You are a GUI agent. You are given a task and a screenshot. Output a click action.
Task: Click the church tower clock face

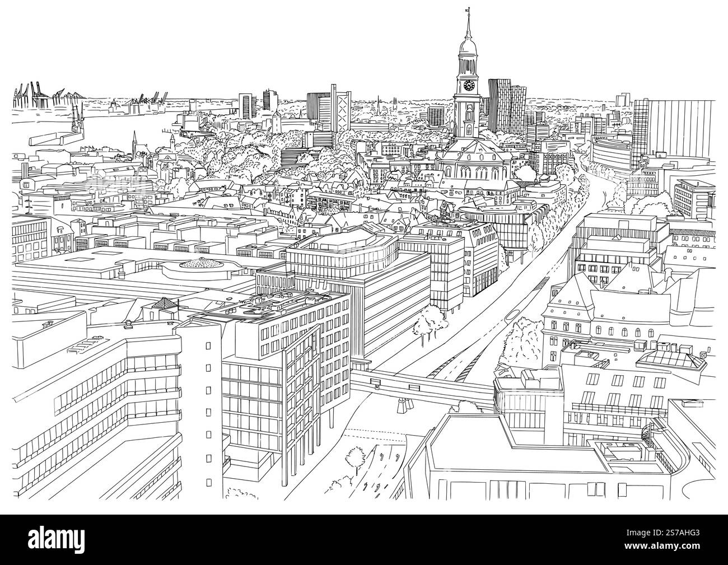click(x=469, y=86)
